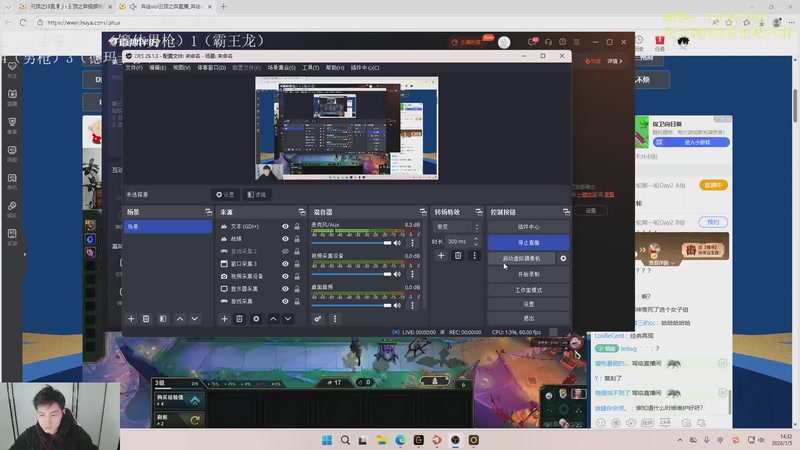Delete the selected scene with trash icon
The height and width of the screenshot is (450, 800).
tap(146, 319)
